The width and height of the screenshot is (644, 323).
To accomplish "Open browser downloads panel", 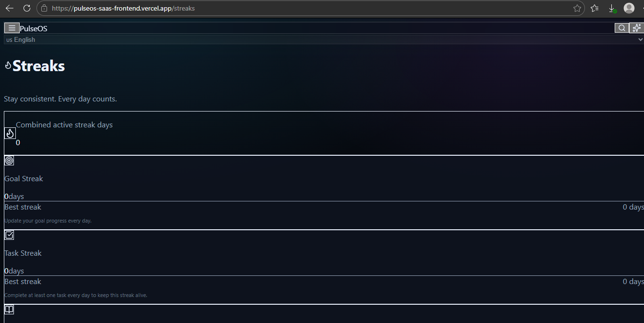I will [612, 8].
